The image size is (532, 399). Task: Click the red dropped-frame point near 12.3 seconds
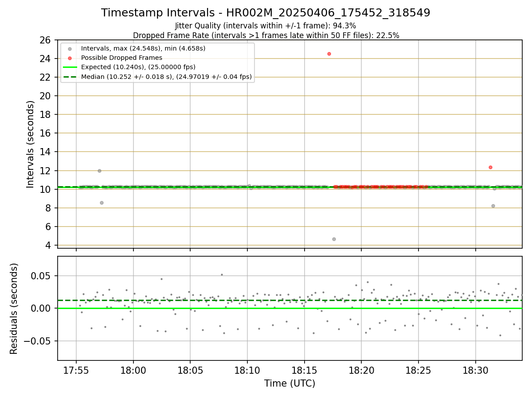click(x=490, y=167)
